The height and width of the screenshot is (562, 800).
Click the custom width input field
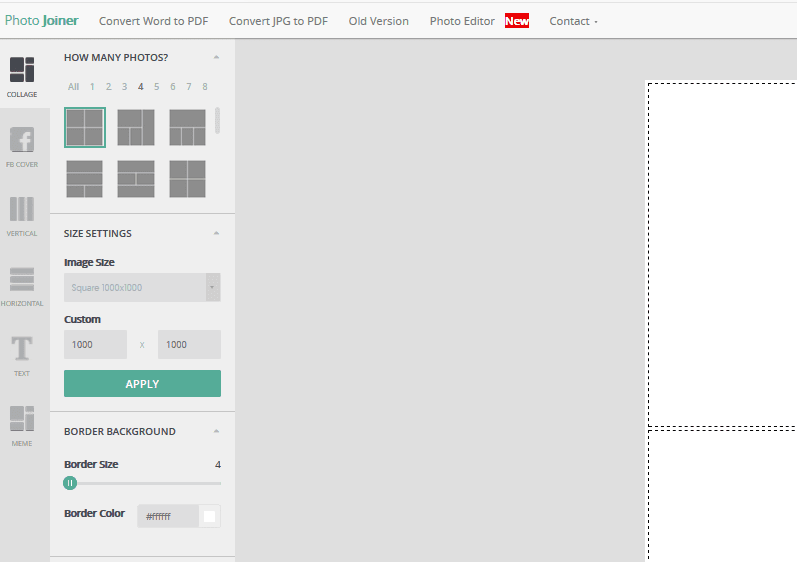point(95,345)
